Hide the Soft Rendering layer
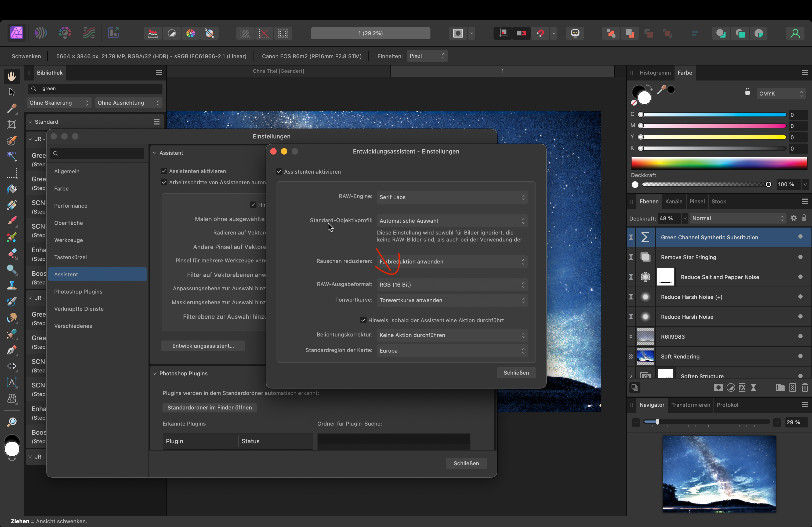This screenshot has height=527, width=812. pyautogui.click(x=800, y=356)
